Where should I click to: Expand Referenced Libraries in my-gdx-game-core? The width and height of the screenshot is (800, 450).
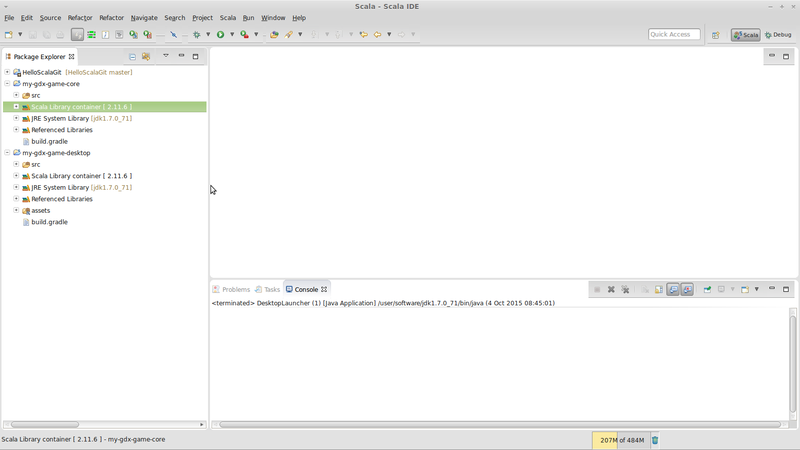16,130
